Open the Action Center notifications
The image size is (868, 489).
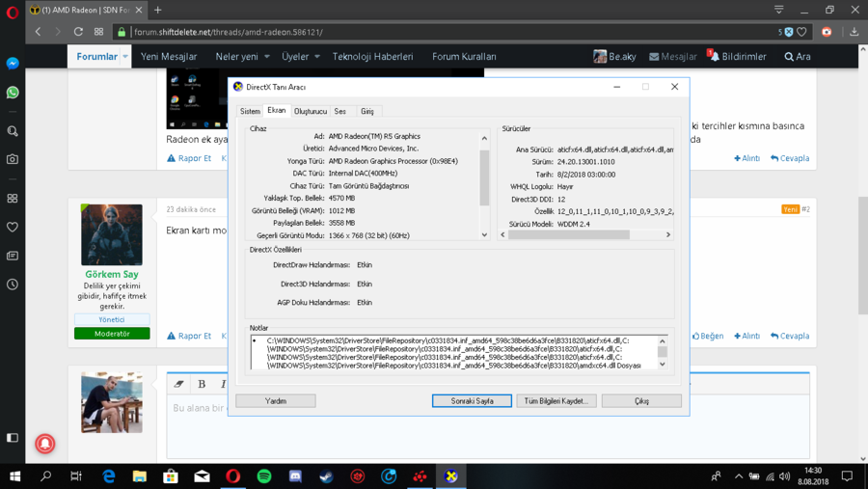pyautogui.click(x=847, y=476)
